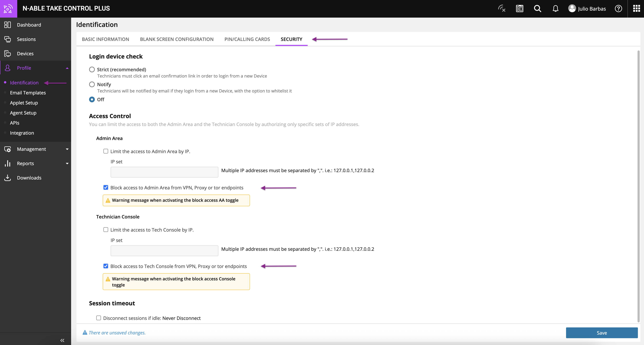The image size is (644, 345).
Task: Expand the Reports section
Action: (67, 163)
